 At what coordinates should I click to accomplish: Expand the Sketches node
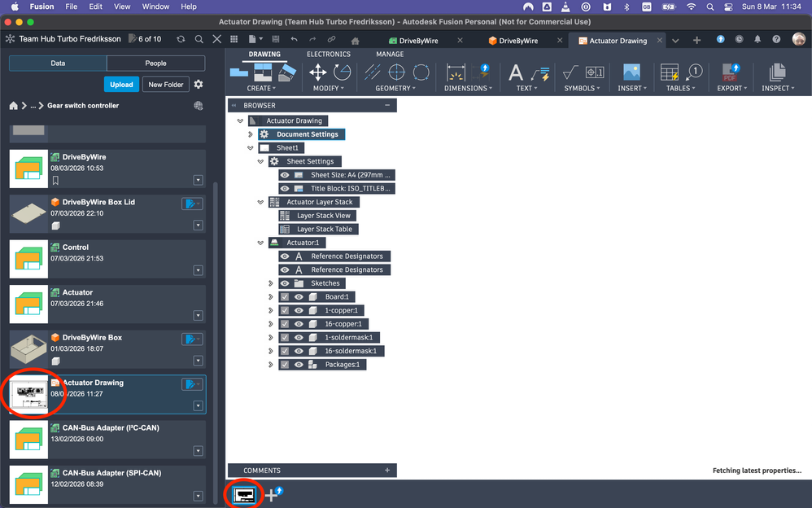point(271,283)
